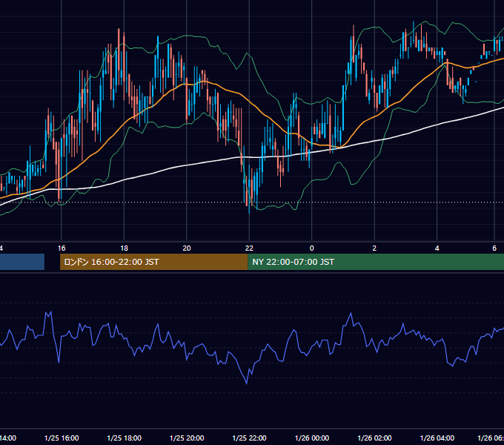Click the 1/26 02:00 date label

[374, 438]
